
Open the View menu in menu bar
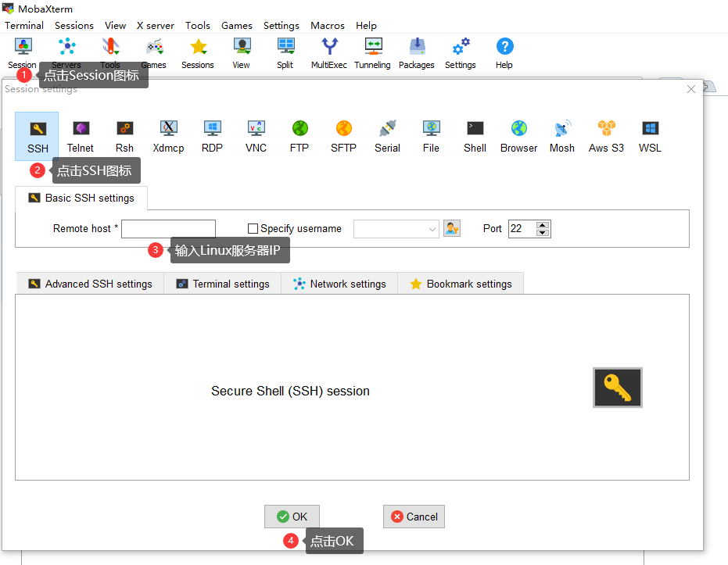point(115,26)
